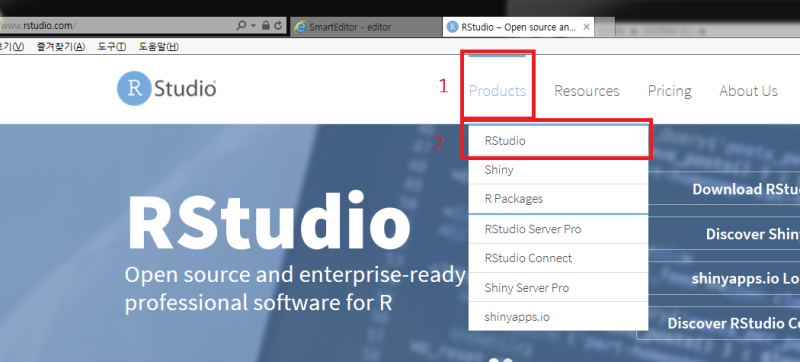The width and height of the screenshot is (800, 362).
Task: Click the RStudio logo on the site header
Action: 166,89
